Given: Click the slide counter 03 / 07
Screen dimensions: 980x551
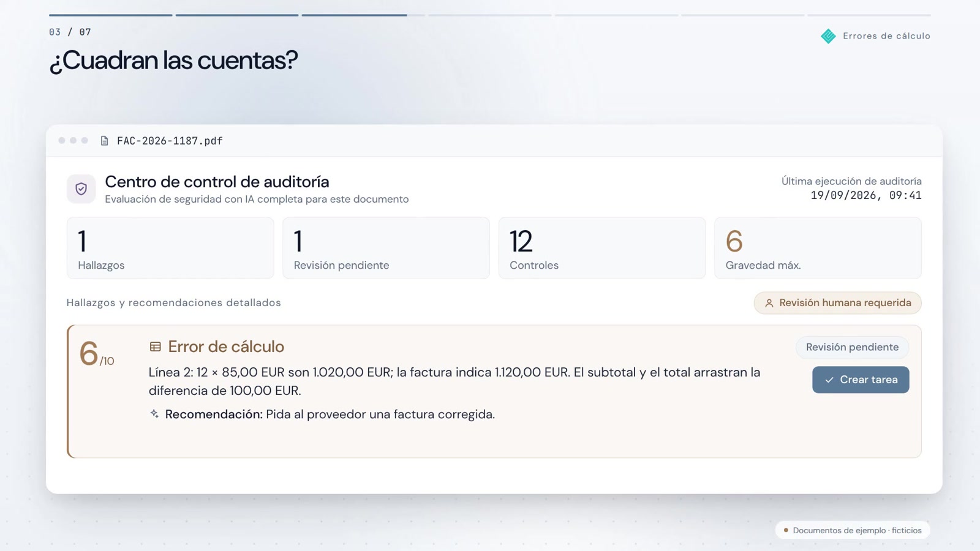Looking at the screenshot, I should click(x=70, y=32).
